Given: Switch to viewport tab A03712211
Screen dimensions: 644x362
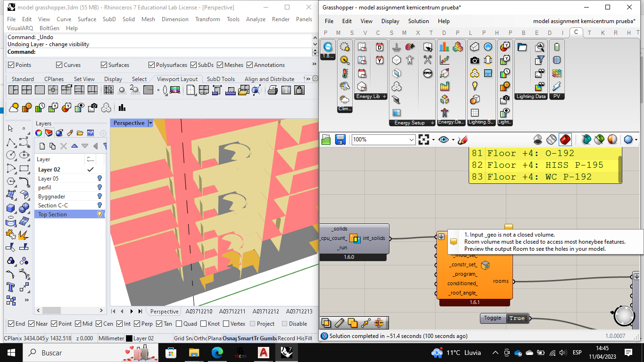Looking at the screenshot, I should point(231,312).
